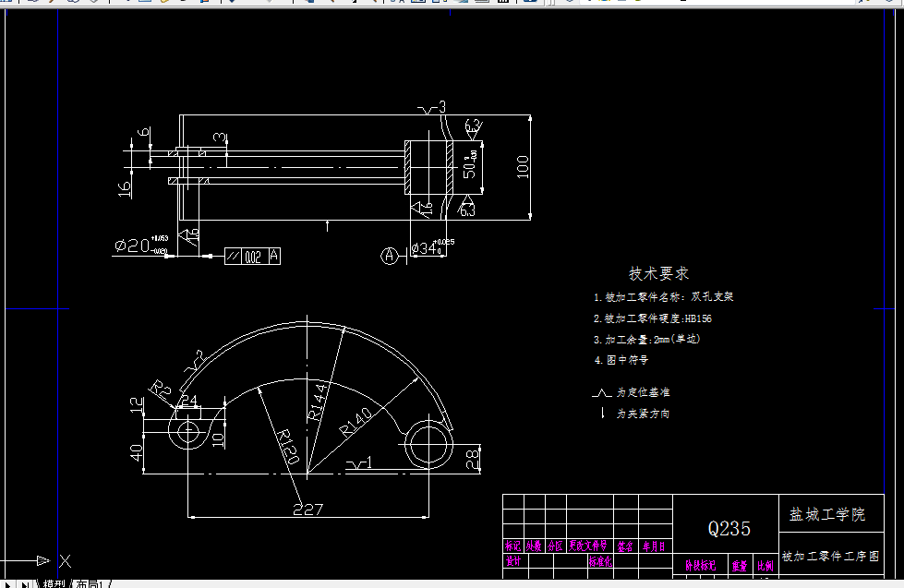The height and width of the screenshot is (588, 904).
Task: Select requirement line 被加工零件名称:双孔支架
Action: click(664, 297)
